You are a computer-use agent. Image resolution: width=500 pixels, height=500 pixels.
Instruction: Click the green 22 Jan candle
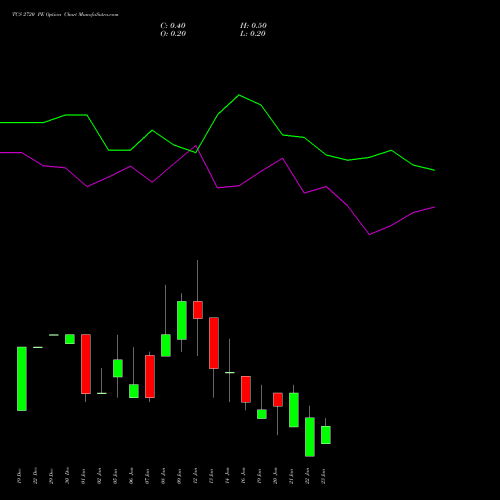point(310,437)
